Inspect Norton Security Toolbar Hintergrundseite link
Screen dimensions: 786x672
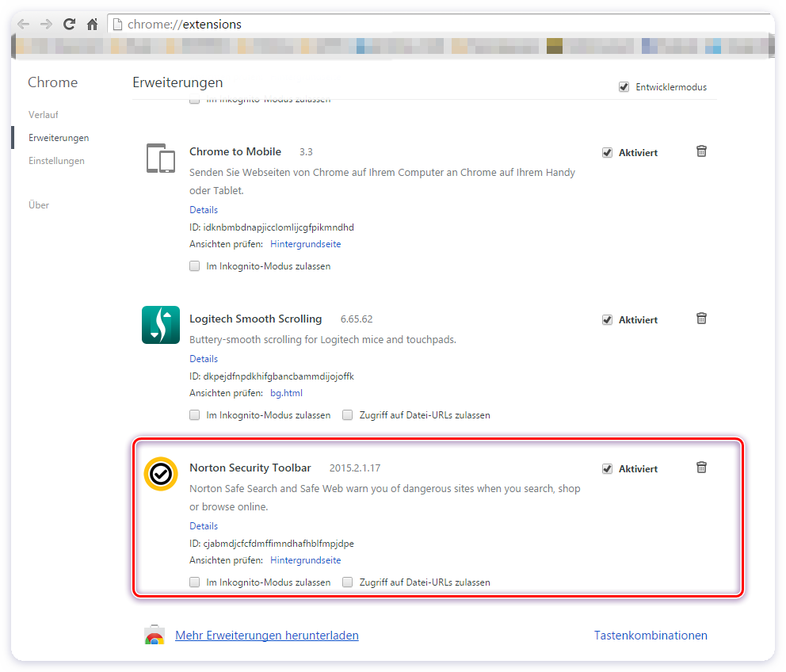305,559
